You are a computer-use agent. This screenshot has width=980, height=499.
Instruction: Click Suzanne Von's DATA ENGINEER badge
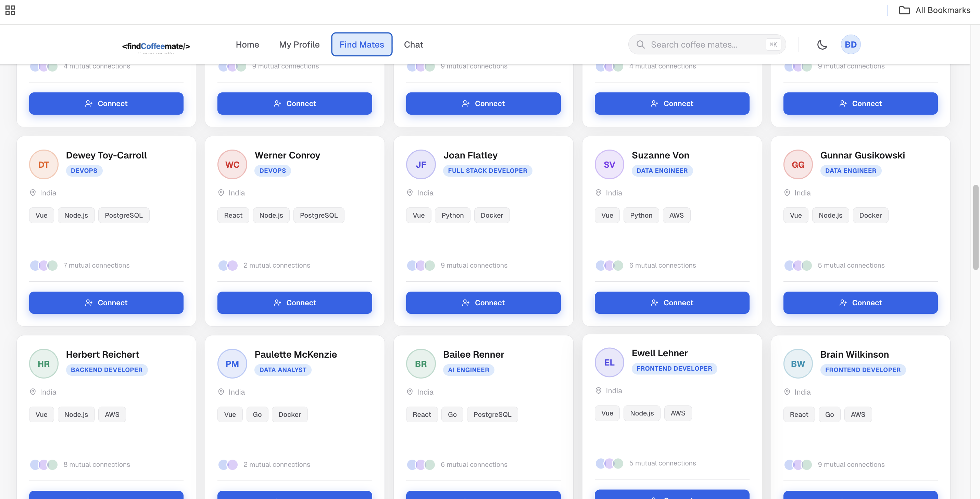[x=662, y=171]
